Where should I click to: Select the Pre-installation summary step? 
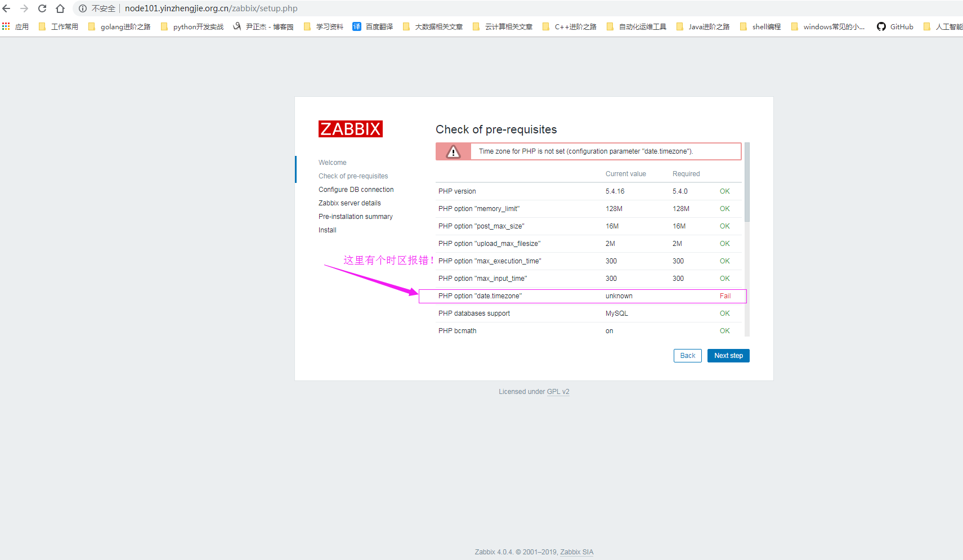coord(356,217)
